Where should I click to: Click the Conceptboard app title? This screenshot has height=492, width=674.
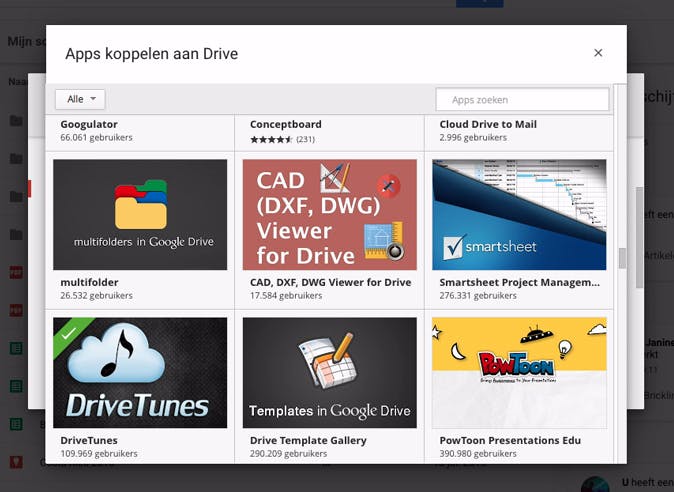[x=285, y=124]
